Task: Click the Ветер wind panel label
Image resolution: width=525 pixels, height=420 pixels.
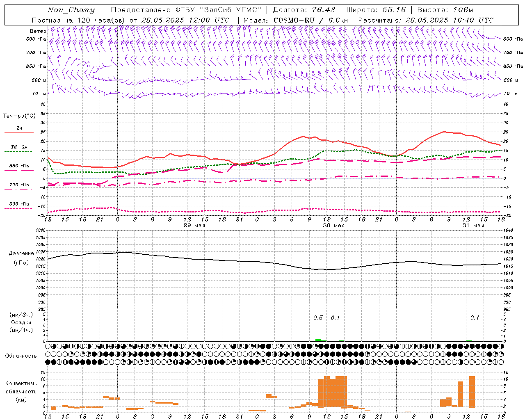Action: [38, 31]
